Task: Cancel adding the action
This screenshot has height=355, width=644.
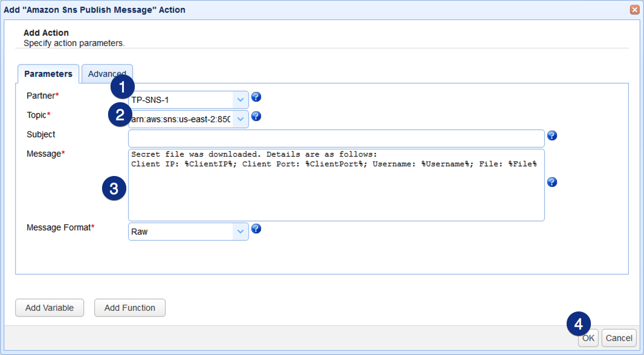Action: 618,337
